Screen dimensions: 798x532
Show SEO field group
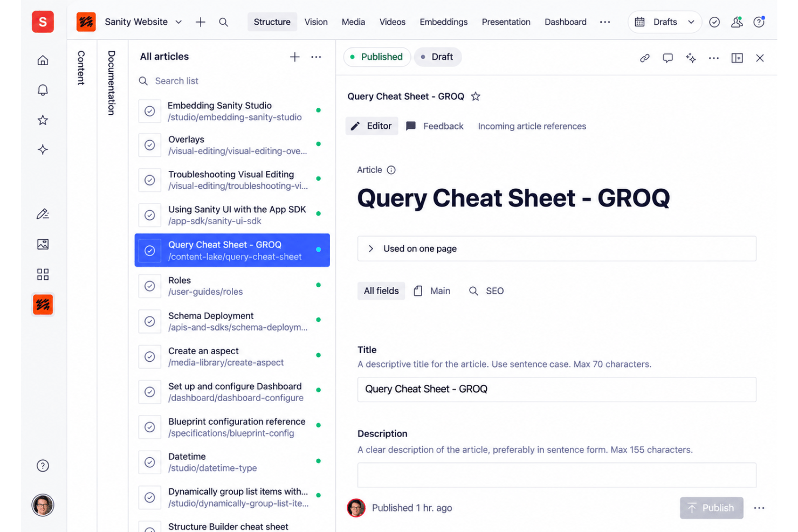(x=486, y=291)
